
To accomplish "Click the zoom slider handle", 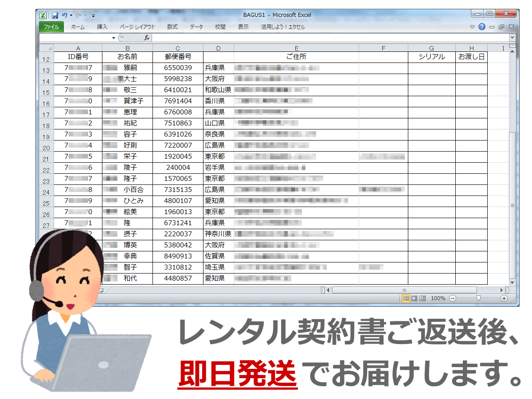I will pyautogui.click(x=478, y=298).
